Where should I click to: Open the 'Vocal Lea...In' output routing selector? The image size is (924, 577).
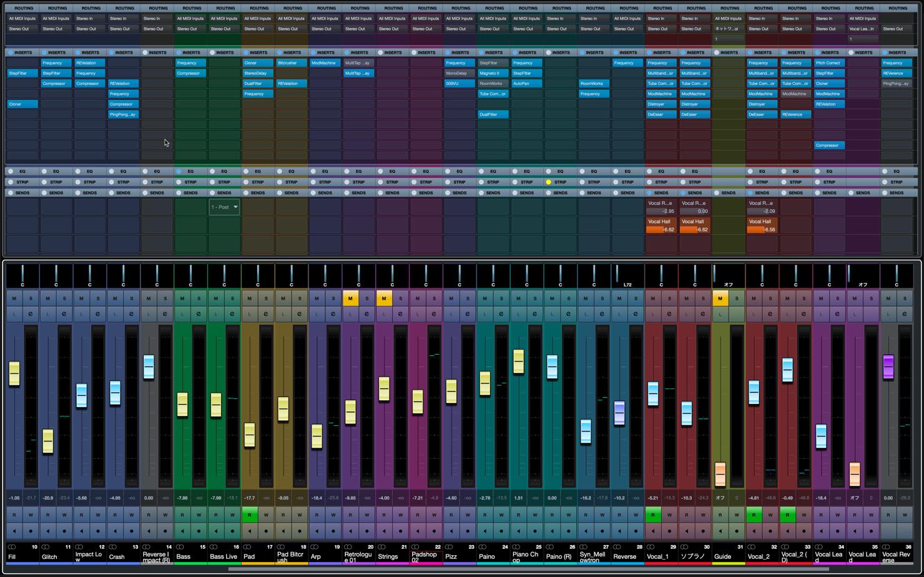coord(863,29)
